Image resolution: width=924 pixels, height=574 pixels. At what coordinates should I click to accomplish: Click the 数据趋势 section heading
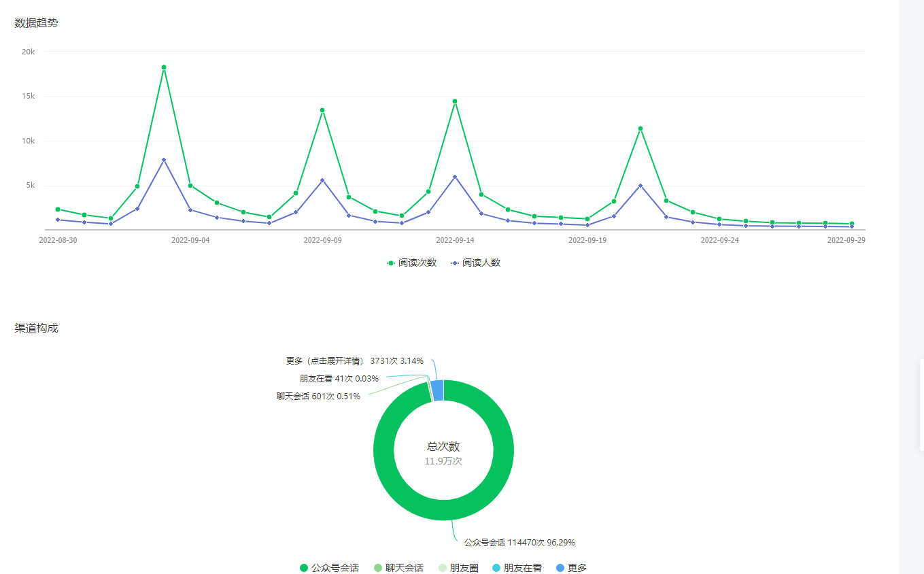click(37, 23)
